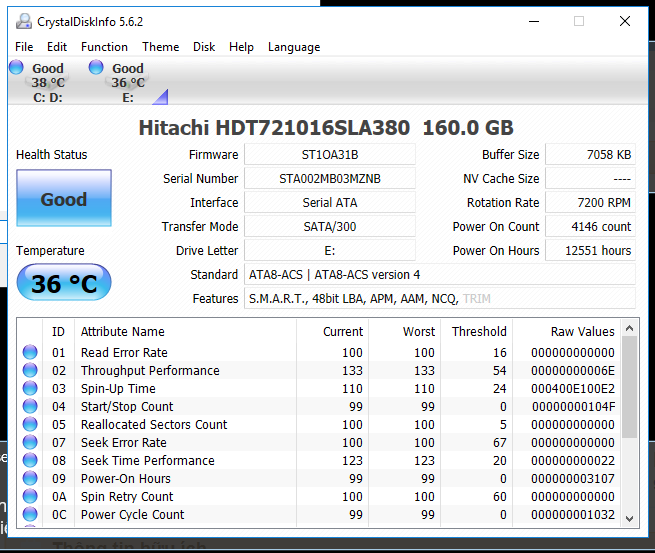This screenshot has height=553, width=655.
Task: Click raw value 000400E100E2
Action: click(573, 388)
